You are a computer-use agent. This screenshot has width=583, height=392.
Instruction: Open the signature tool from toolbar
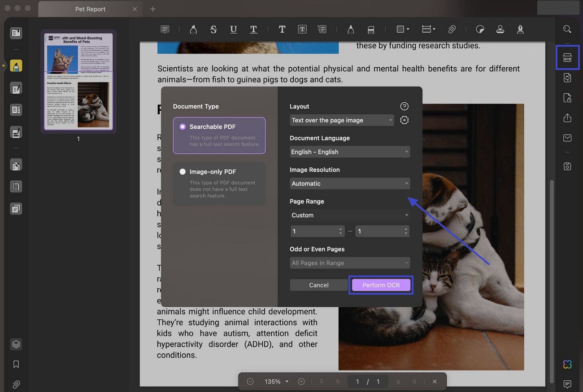coord(520,29)
